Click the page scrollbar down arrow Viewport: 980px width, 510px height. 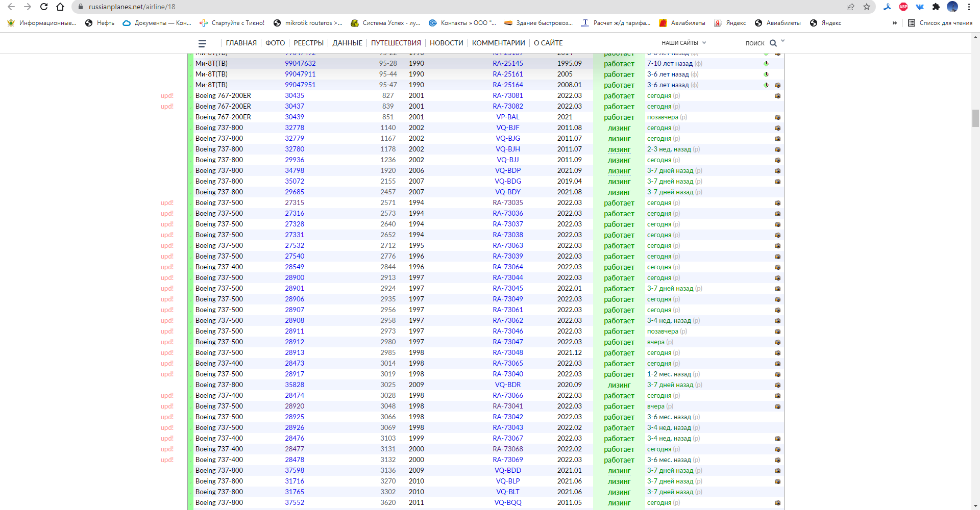(975, 505)
